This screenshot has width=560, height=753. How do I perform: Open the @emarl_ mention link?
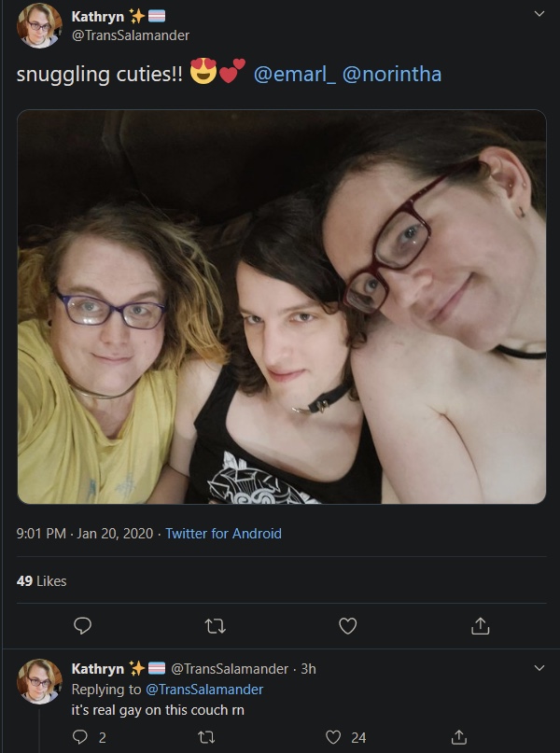294,75
